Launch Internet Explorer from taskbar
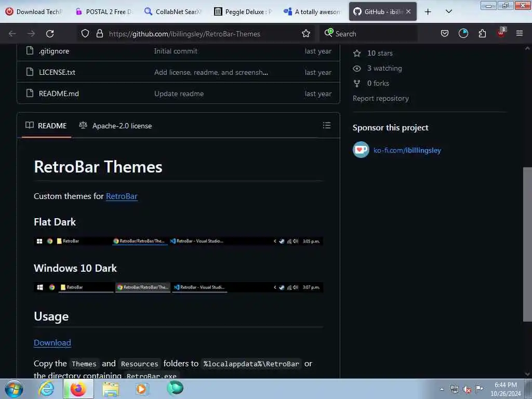The height and width of the screenshot is (399, 532). [x=46, y=389]
